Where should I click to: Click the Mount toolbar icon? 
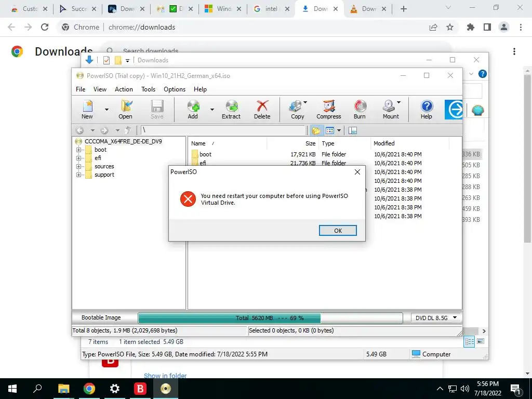tap(390, 109)
